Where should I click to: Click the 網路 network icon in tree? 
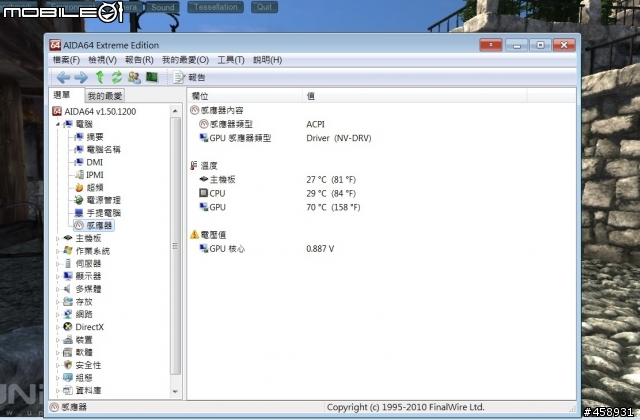click(68, 314)
